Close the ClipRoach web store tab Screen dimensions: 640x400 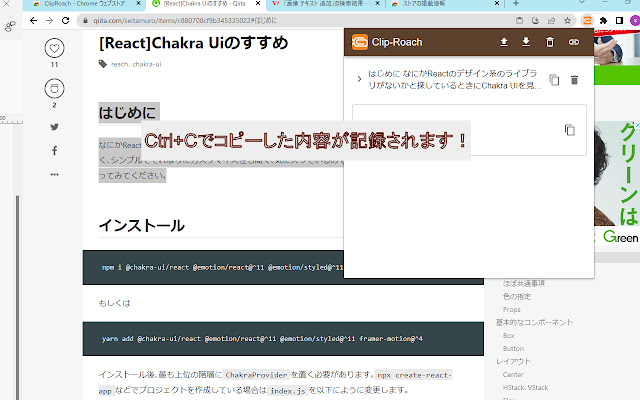click(x=138, y=3)
